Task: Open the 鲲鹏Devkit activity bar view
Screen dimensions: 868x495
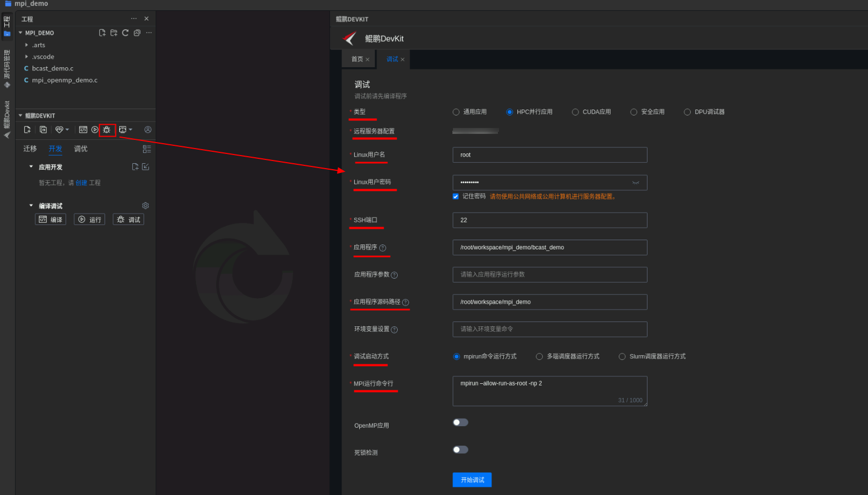Action: point(7,119)
